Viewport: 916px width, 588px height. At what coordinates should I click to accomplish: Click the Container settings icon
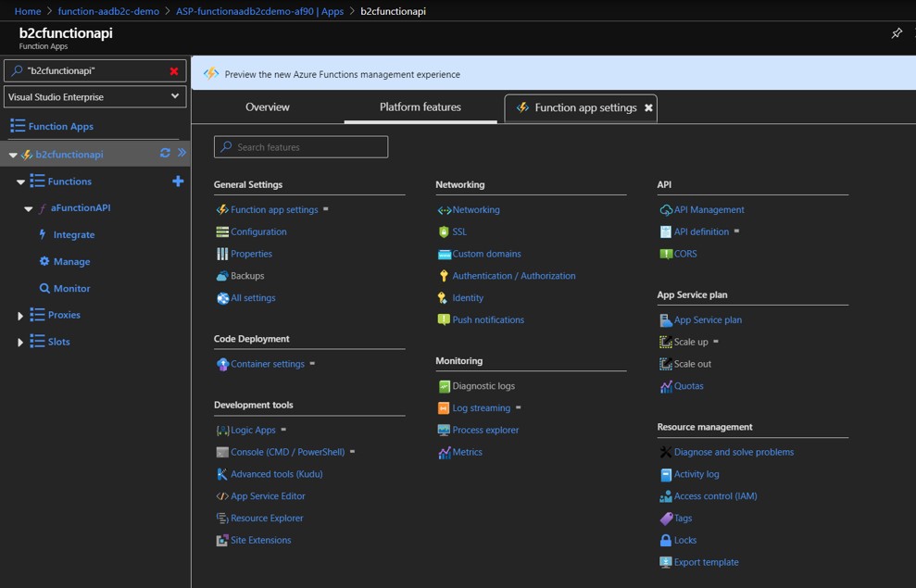[222, 364]
